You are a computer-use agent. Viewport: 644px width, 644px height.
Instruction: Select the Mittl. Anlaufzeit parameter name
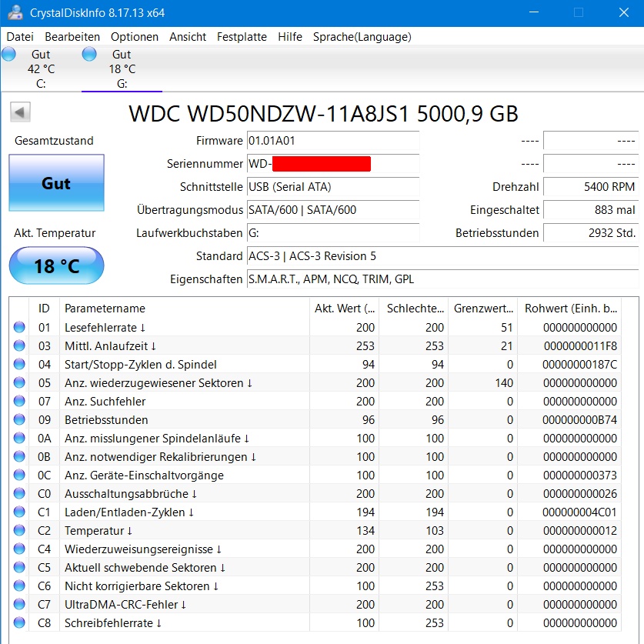110,345
